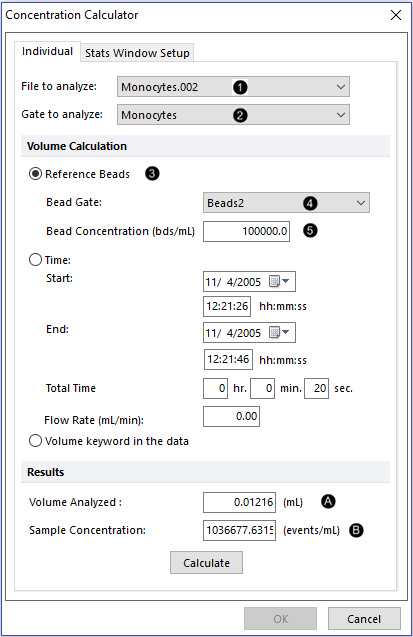Click the Flow Rate (mL/min) label
The image size is (413, 637).
(94, 420)
